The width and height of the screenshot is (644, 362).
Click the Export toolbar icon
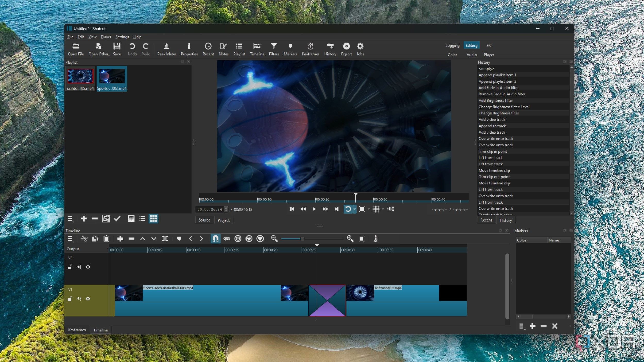(x=346, y=49)
